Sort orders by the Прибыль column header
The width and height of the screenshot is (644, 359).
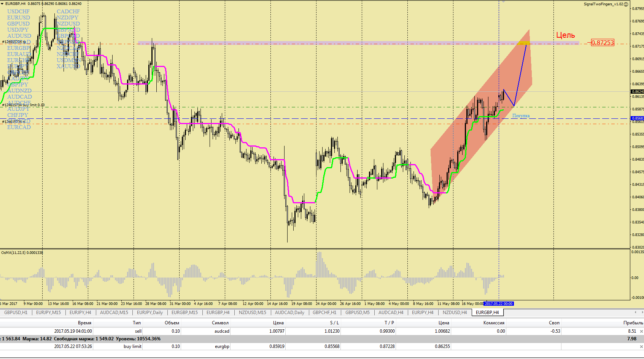pos(633,323)
